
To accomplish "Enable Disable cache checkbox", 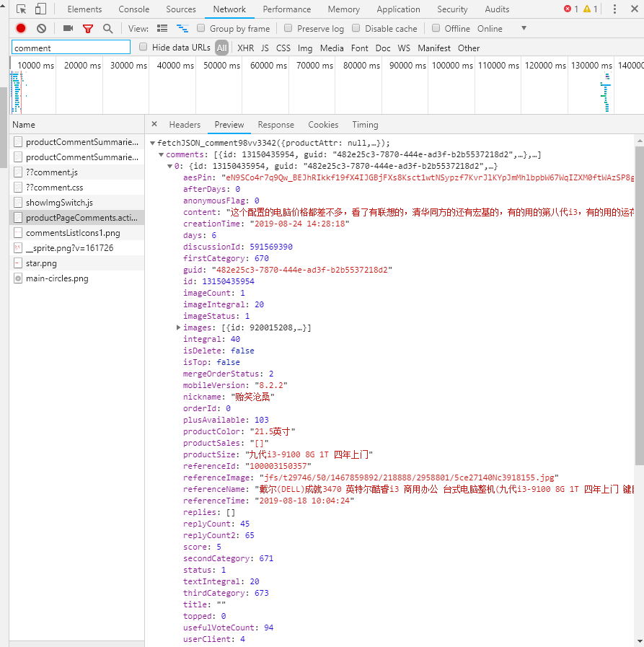I will click(356, 28).
